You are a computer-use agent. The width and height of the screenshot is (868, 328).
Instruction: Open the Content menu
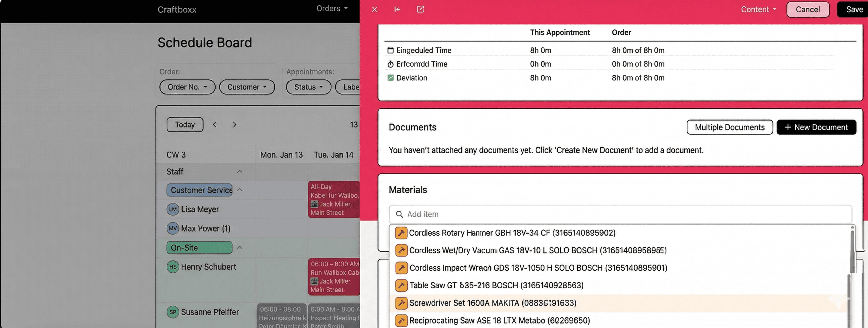(758, 9)
